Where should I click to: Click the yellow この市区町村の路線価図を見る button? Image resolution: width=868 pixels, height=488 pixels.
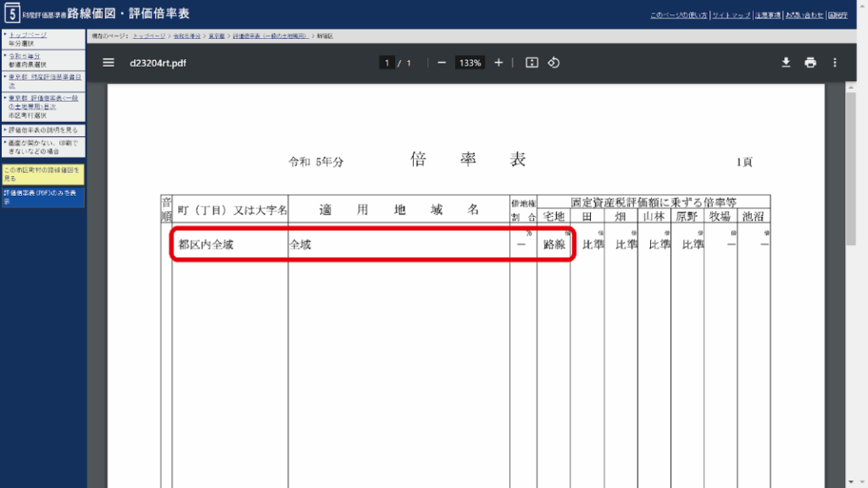click(x=42, y=174)
